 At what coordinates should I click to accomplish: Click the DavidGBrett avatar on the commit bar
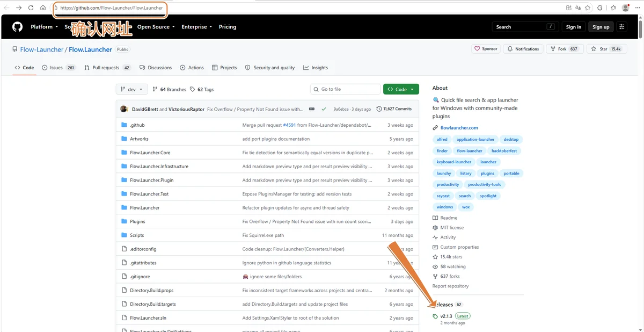pos(124,109)
